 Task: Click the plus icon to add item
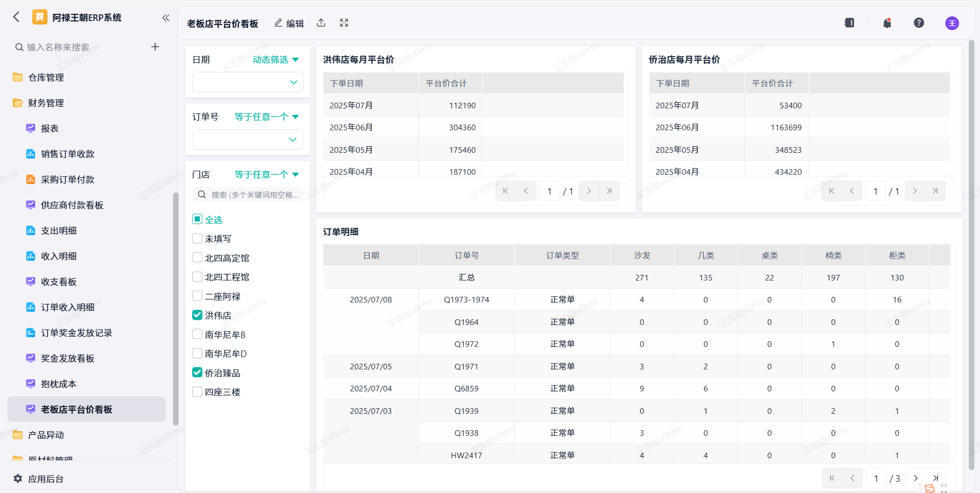[x=155, y=47]
